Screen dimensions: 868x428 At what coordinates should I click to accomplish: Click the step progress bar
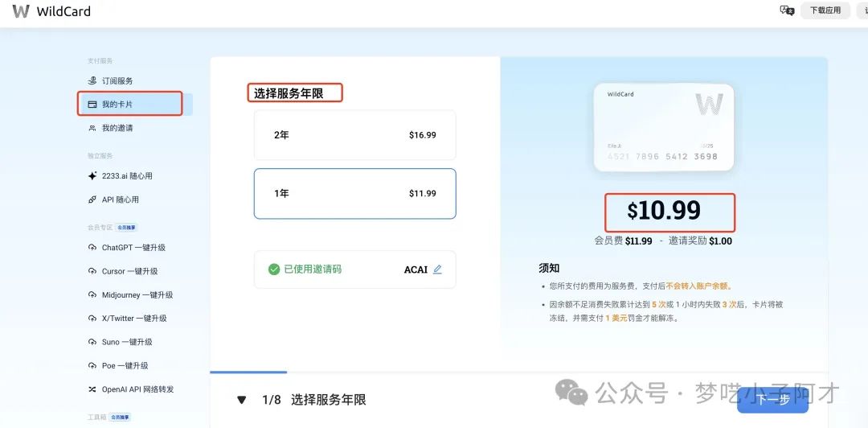(x=248, y=372)
